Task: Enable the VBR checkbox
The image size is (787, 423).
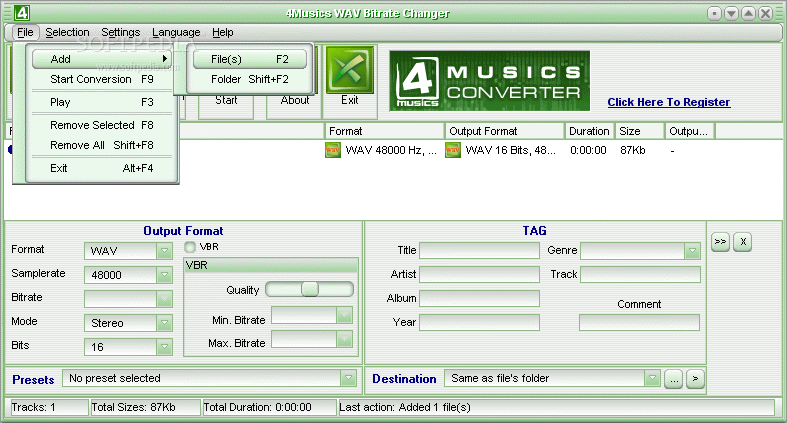Action: (x=190, y=247)
